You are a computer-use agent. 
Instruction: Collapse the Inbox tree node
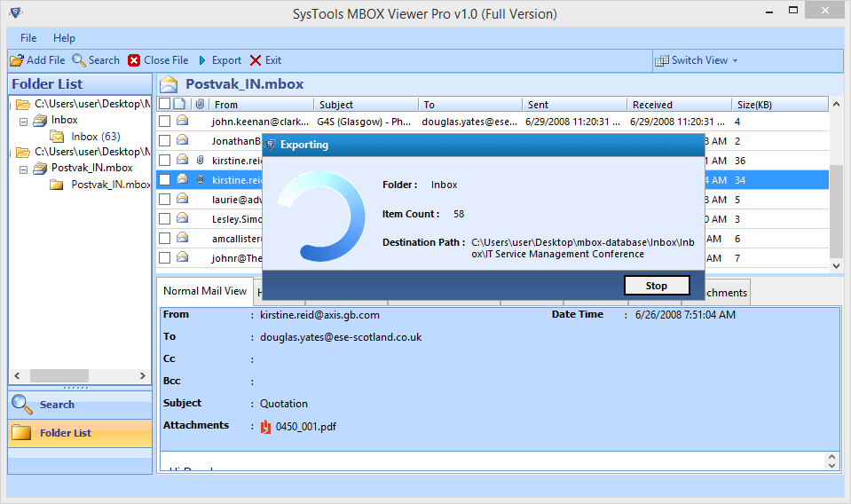coord(23,122)
